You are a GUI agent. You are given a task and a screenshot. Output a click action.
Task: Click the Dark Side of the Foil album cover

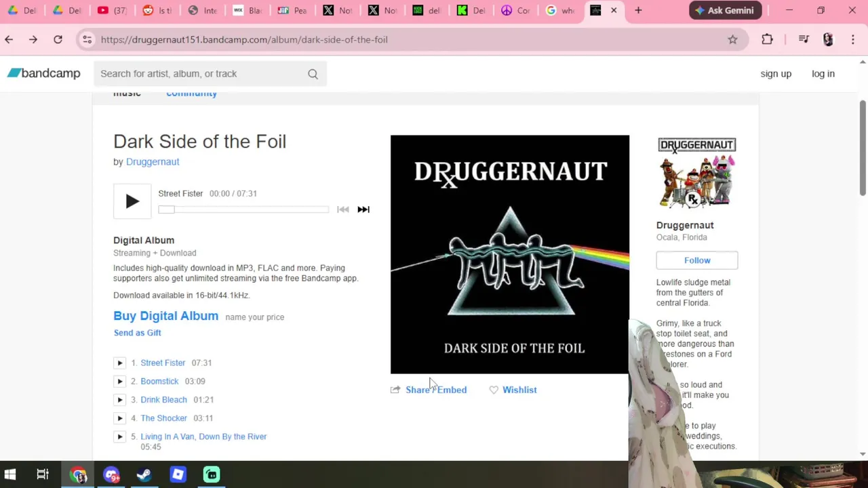[510, 254]
